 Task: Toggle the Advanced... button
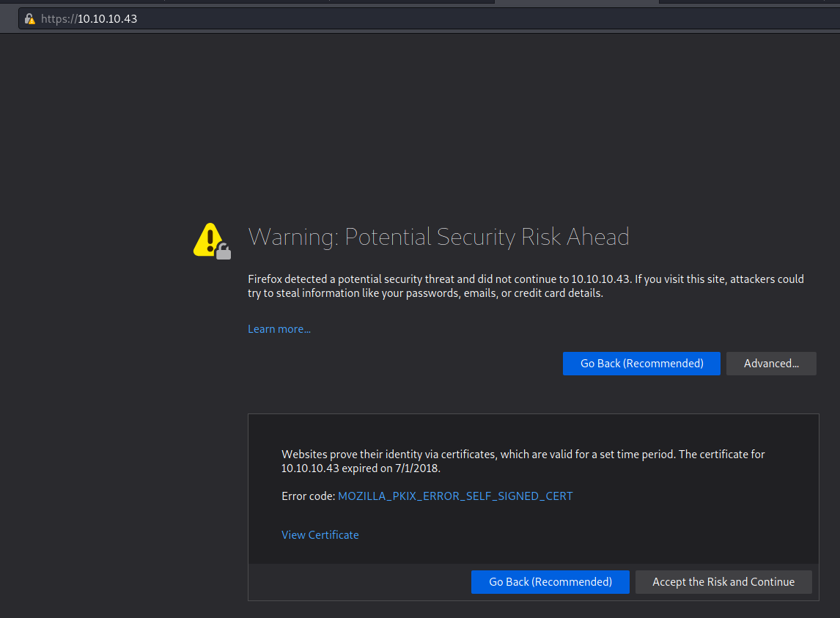770,364
